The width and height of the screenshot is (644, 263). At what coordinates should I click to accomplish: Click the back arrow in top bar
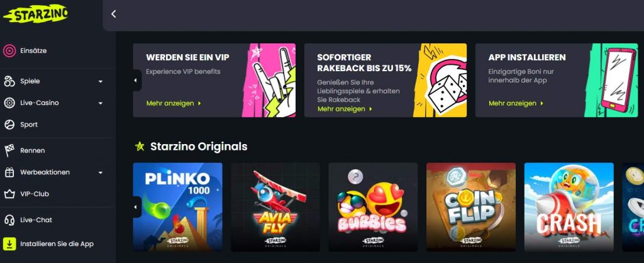[x=114, y=14]
